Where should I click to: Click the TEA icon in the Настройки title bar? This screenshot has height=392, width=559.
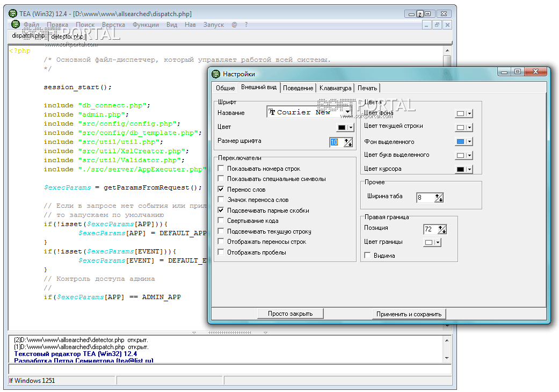[216, 74]
